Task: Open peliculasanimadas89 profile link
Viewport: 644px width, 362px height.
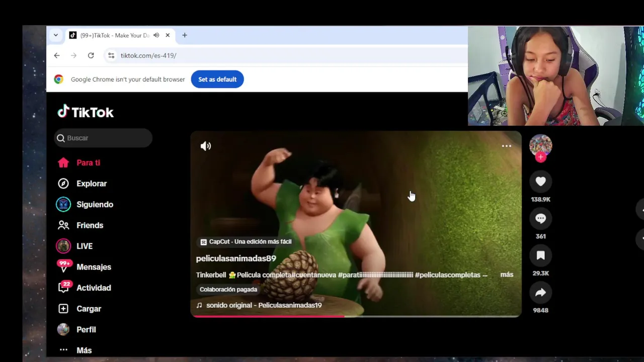Action: [x=236, y=258]
